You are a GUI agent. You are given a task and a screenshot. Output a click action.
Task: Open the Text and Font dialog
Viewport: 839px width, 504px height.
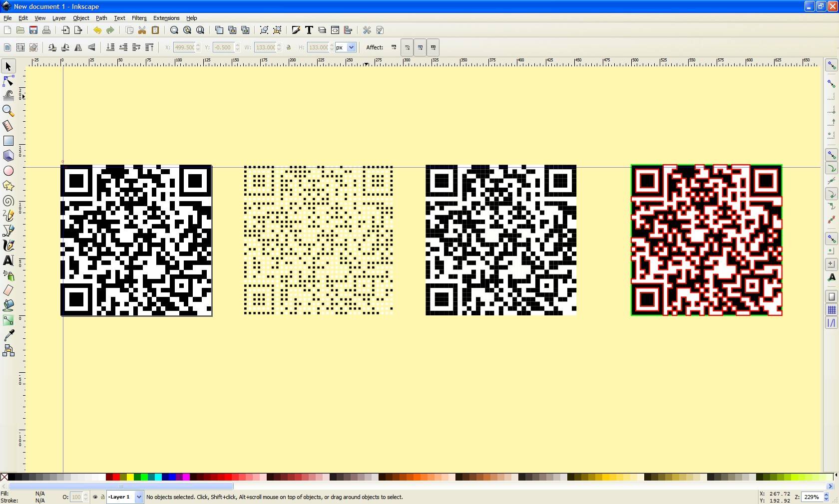309,30
